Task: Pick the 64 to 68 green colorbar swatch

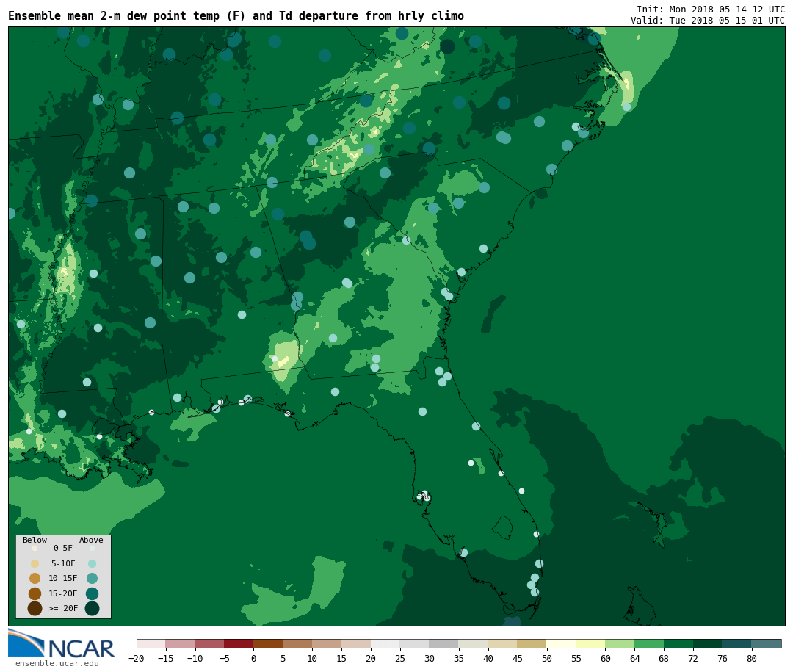Action: point(649,643)
